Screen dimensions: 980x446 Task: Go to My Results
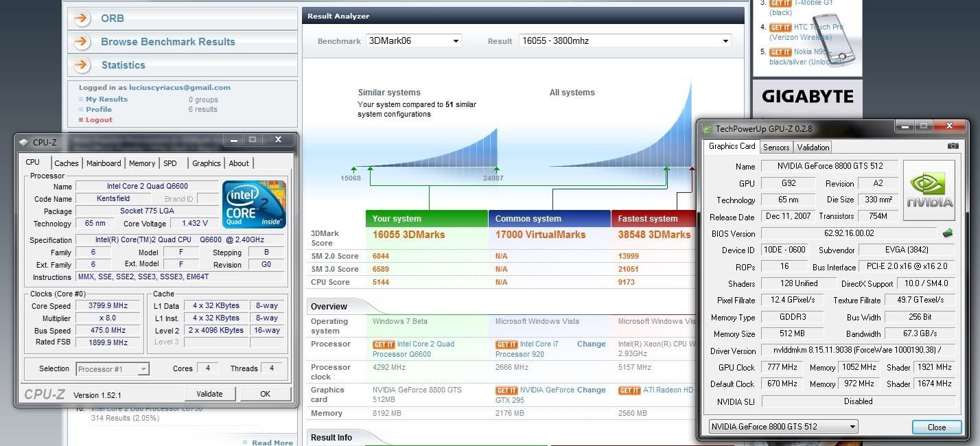106,99
